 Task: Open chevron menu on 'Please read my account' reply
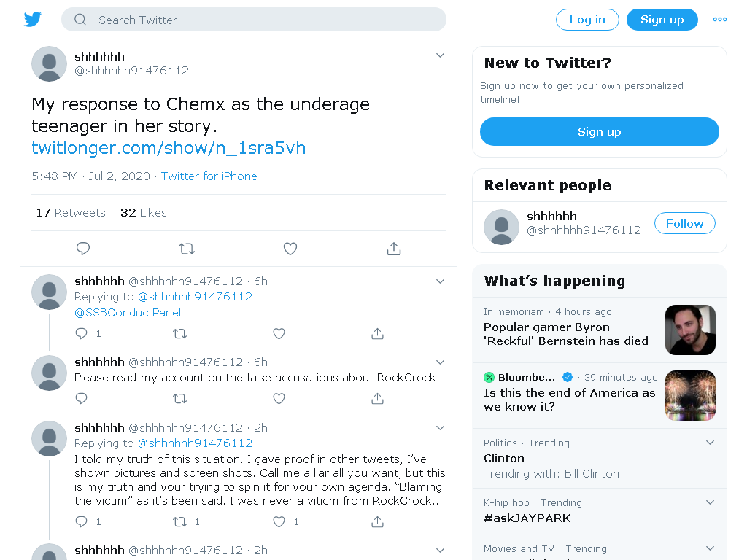click(440, 362)
